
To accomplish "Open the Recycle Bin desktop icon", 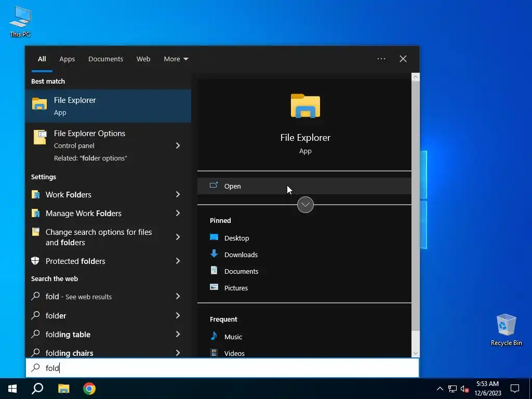I will (x=506, y=330).
